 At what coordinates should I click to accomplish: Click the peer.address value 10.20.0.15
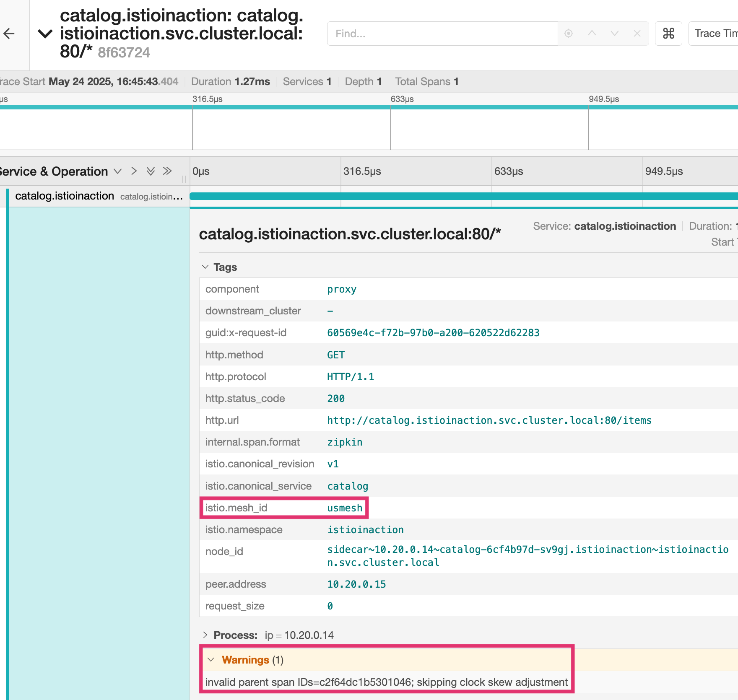click(x=356, y=584)
